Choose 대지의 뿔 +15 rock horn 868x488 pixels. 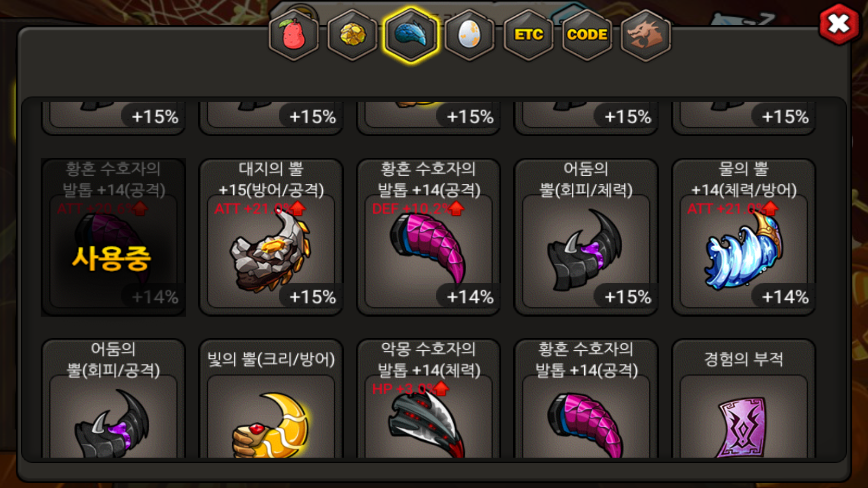(271, 237)
